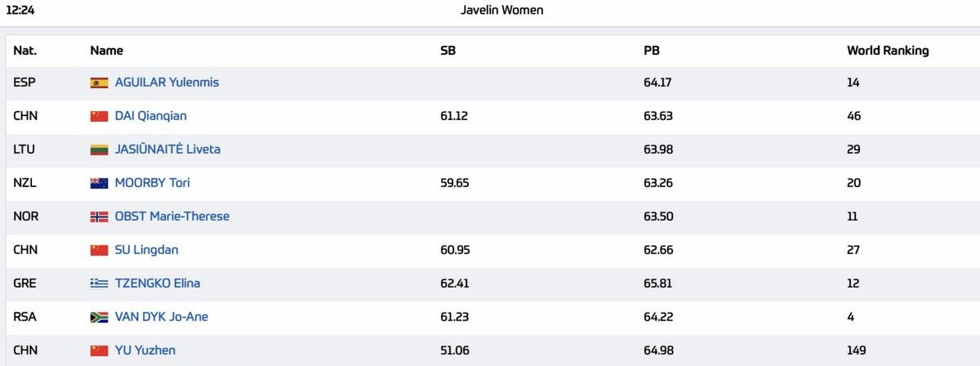
Task: Click the World Ranking column header
Action: coord(888,51)
